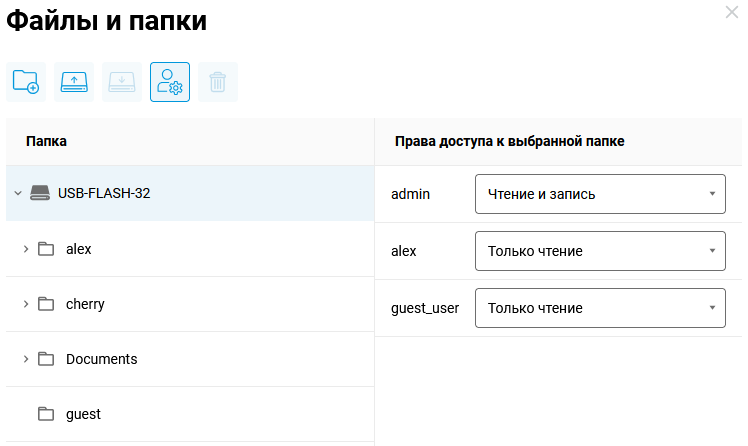Expand the cherry folder chevron

point(25,304)
